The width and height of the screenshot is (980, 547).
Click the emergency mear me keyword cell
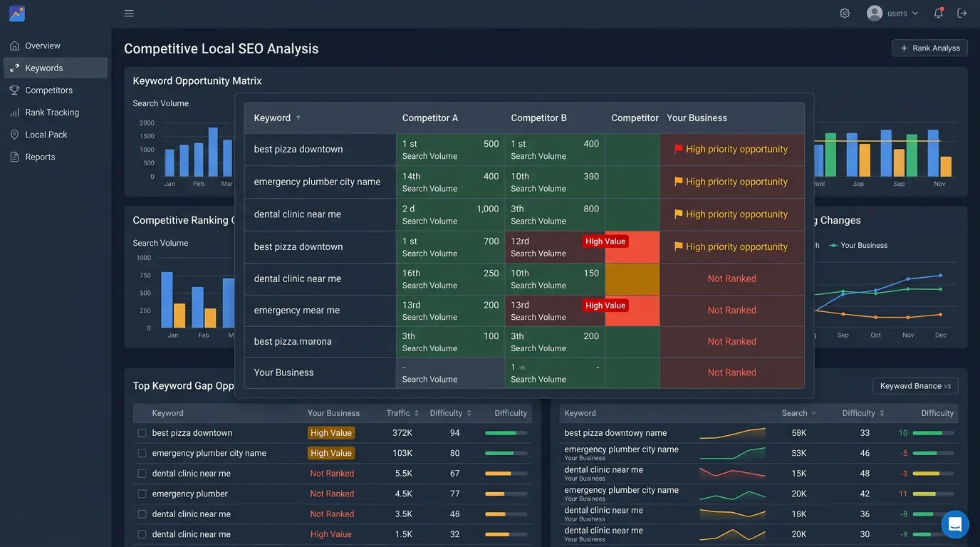320,311
